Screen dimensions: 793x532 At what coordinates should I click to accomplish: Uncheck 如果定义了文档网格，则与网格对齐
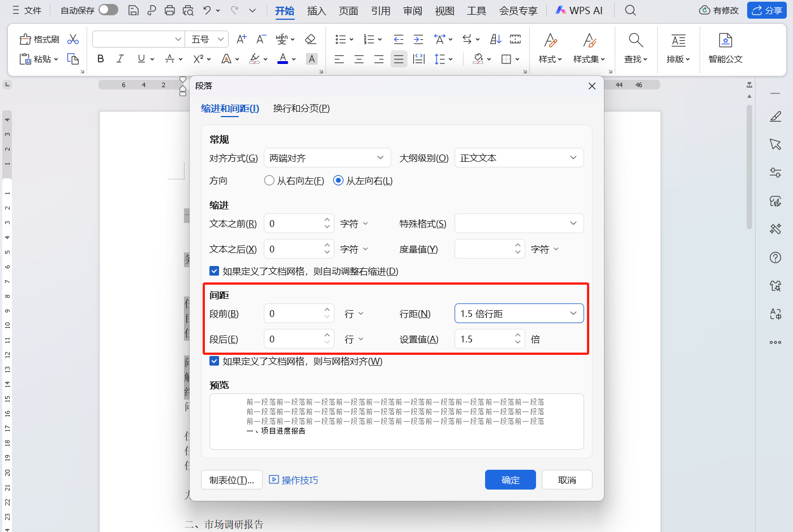coord(214,361)
